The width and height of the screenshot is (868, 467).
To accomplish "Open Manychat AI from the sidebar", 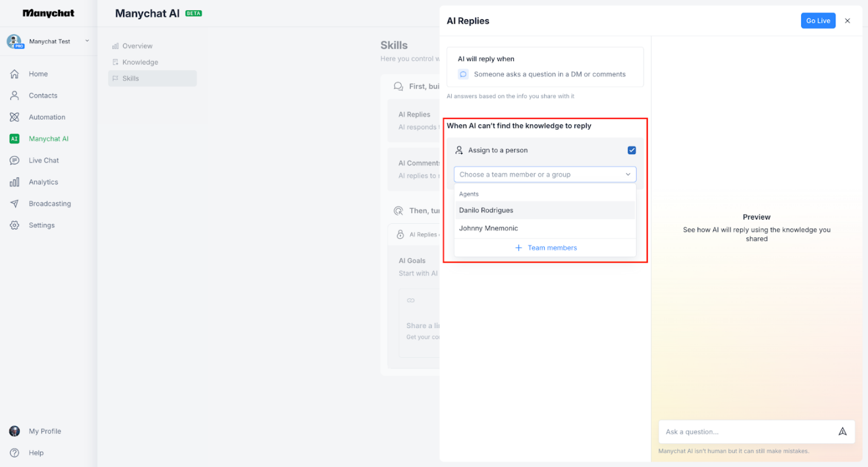I will 49,138.
